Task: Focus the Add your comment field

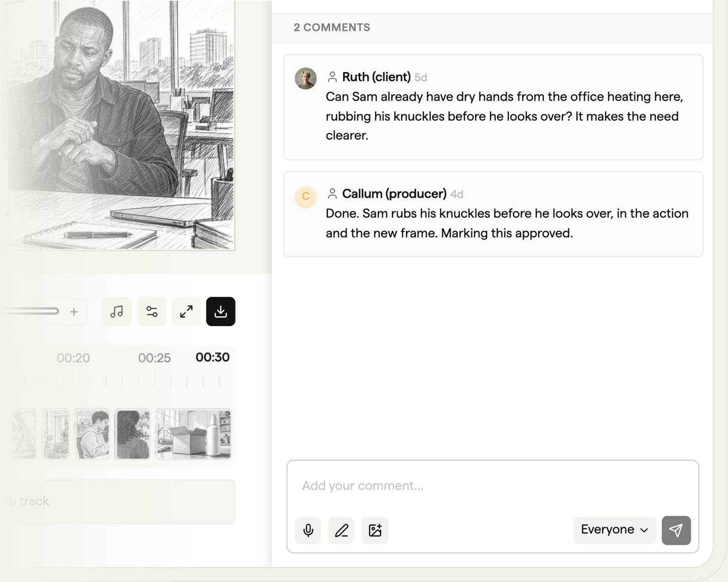Action: click(x=493, y=486)
